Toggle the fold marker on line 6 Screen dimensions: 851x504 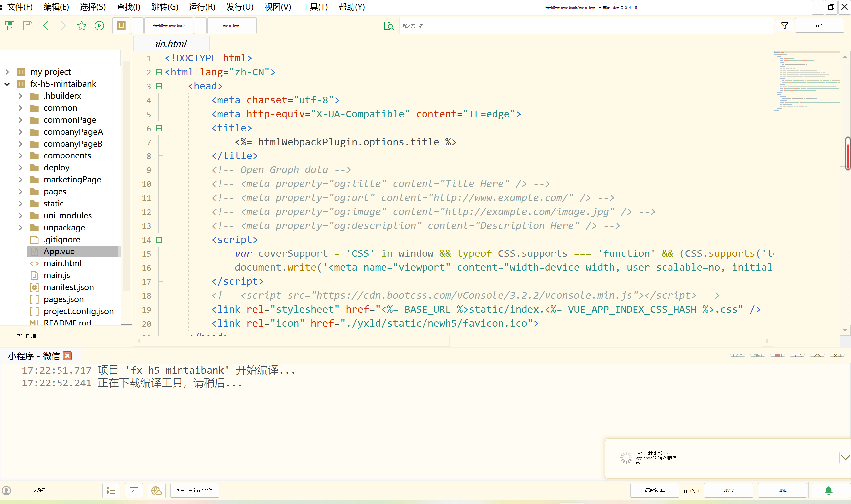159,128
